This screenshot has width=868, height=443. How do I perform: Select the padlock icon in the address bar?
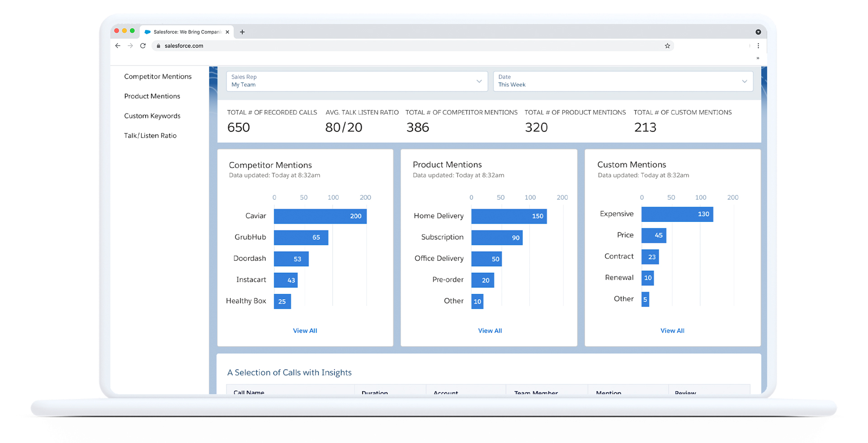158,46
